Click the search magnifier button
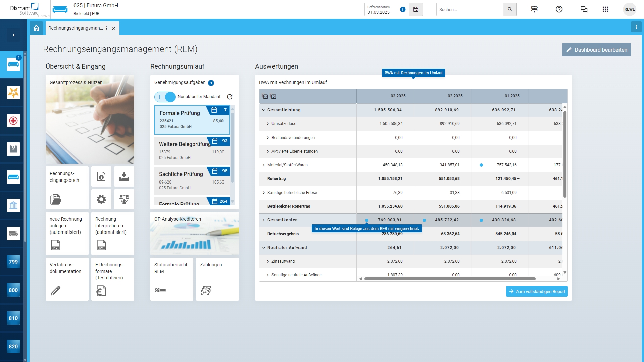644x362 pixels. [x=510, y=9]
